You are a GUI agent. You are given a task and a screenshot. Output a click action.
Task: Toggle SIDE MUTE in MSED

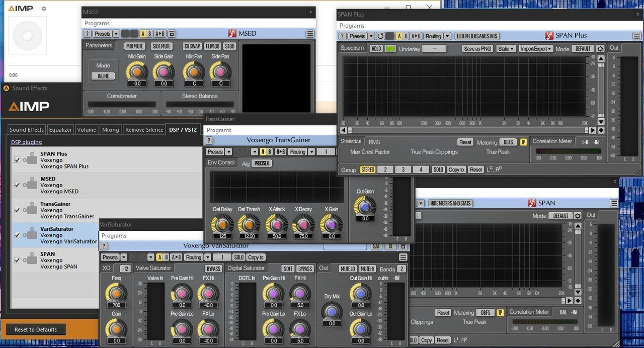(162, 46)
